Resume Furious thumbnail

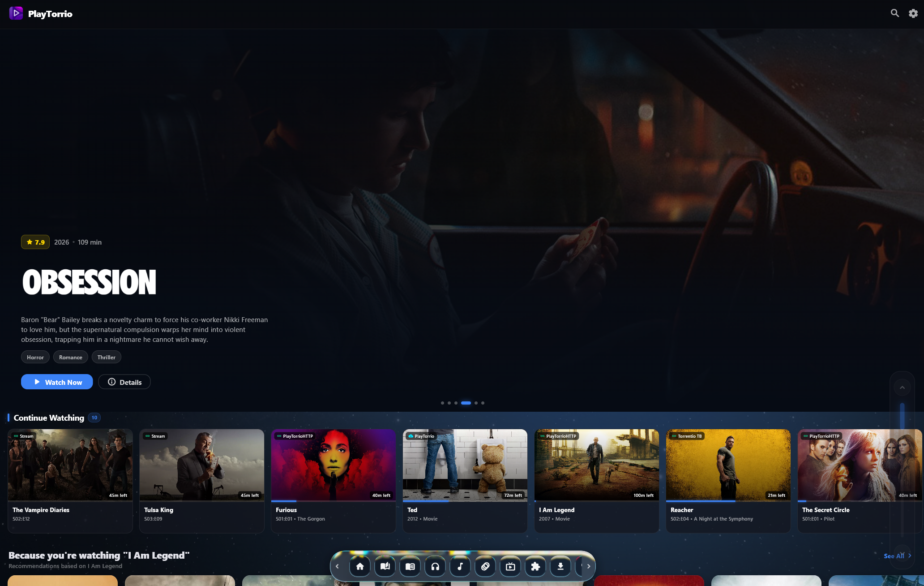point(334,465)
